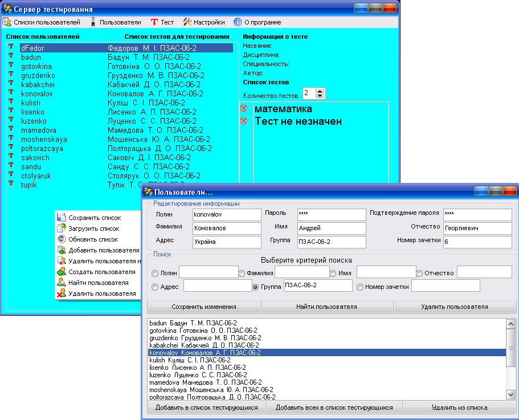519x420 pixels.
Task: Open the Тест toolbar item
Action: [154, 22]
